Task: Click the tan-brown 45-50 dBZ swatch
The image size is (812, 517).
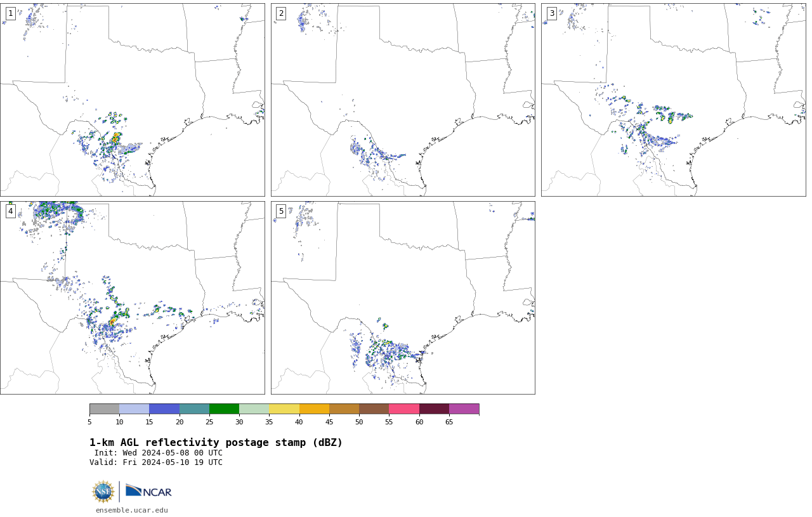Action: point(344,409)
